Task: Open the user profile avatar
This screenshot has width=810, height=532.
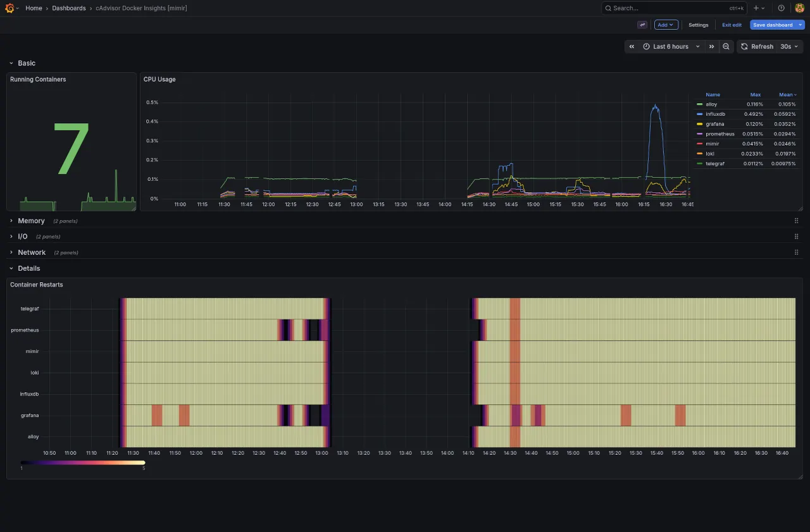Action: click(x=799, y=8)
